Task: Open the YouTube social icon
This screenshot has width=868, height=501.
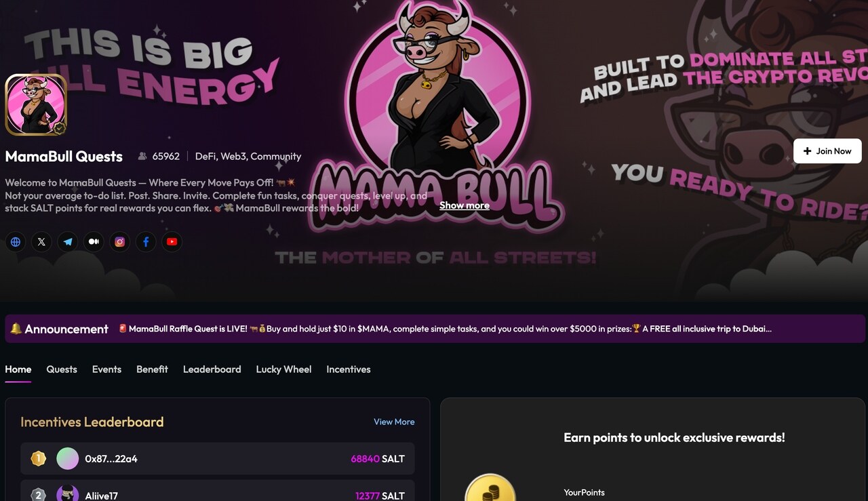Action: [172, 241]
